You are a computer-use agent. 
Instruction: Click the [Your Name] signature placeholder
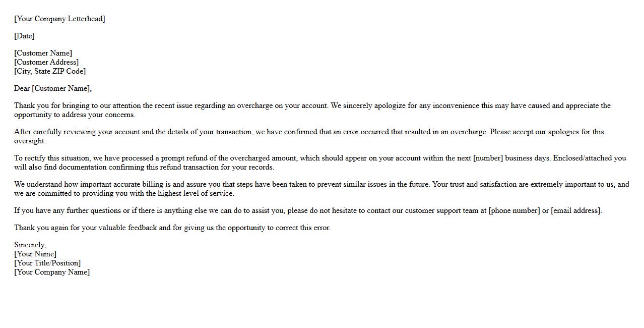coord(35,254)
